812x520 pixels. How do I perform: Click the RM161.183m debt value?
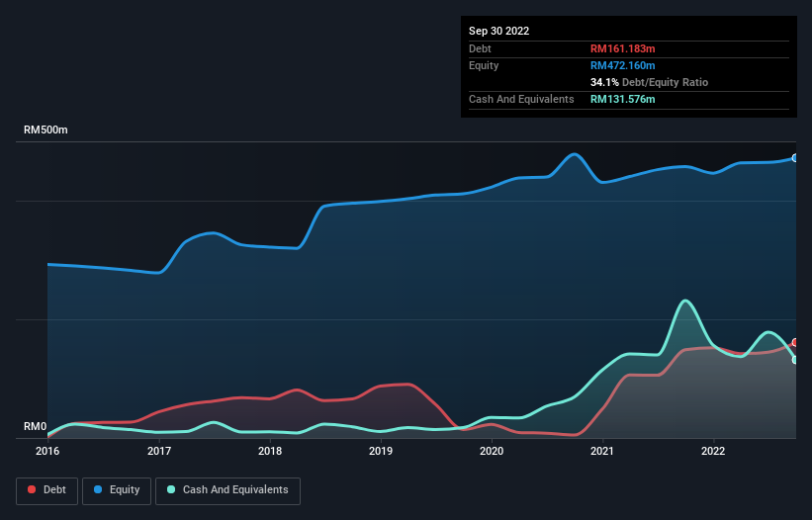click(x=622, y=48)
